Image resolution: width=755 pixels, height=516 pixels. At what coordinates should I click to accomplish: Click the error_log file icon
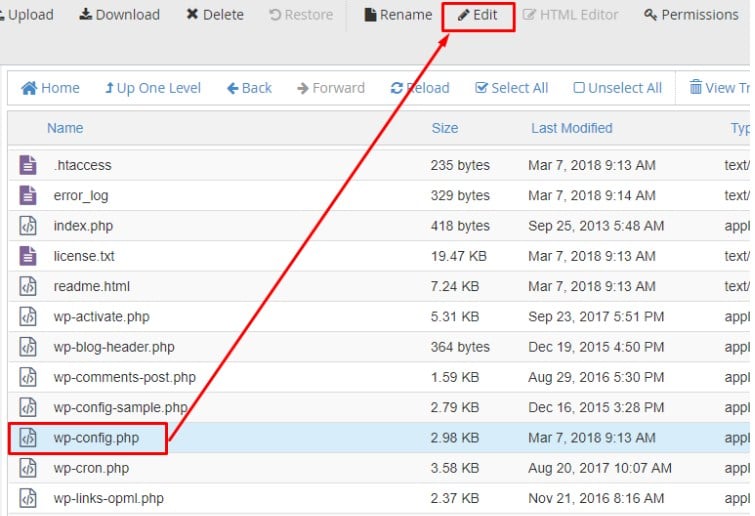tap(28, 195)
